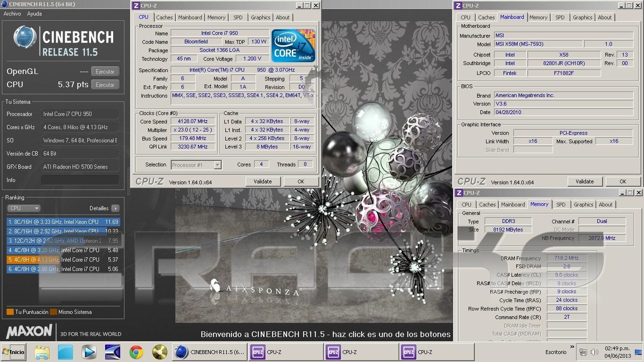
Task: Switch to SPD tab in the Mainboard window
Action: click(x=560, y=17)
